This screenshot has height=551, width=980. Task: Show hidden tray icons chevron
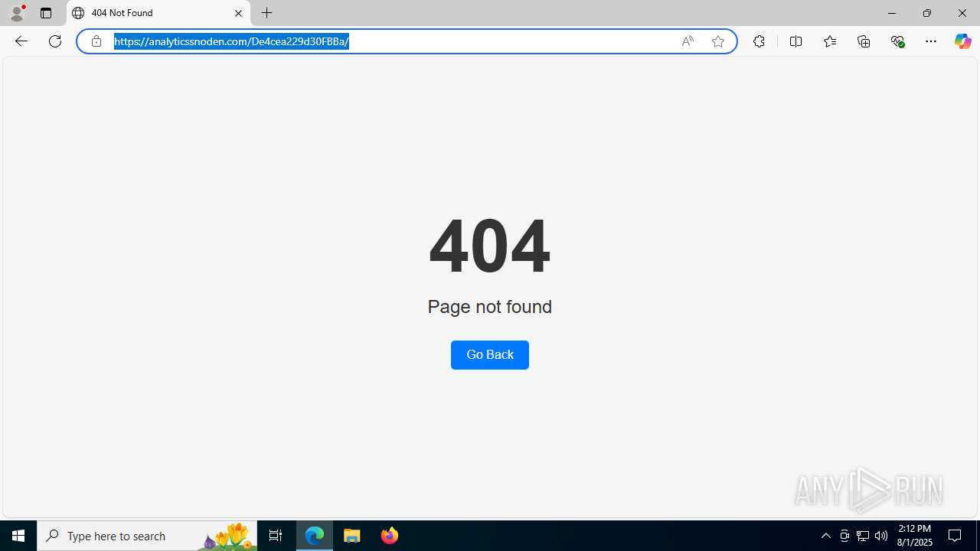click(826, 536)
